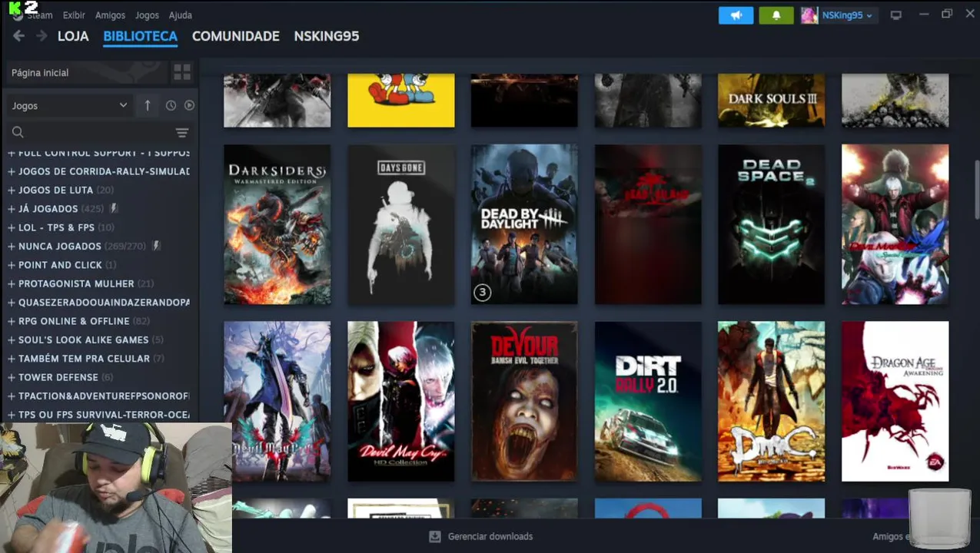Open NSKing95 account dropdown

coord(846,15)
